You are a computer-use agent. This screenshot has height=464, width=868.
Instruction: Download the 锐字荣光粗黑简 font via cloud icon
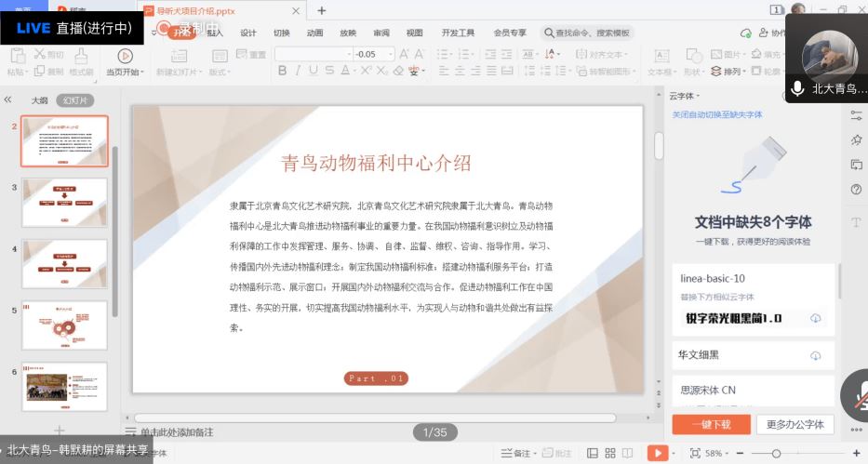point(815,318)
